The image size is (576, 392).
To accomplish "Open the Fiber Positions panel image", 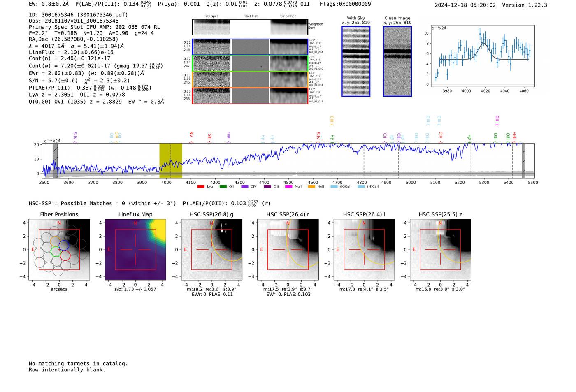I will click(x=59, y=250).
